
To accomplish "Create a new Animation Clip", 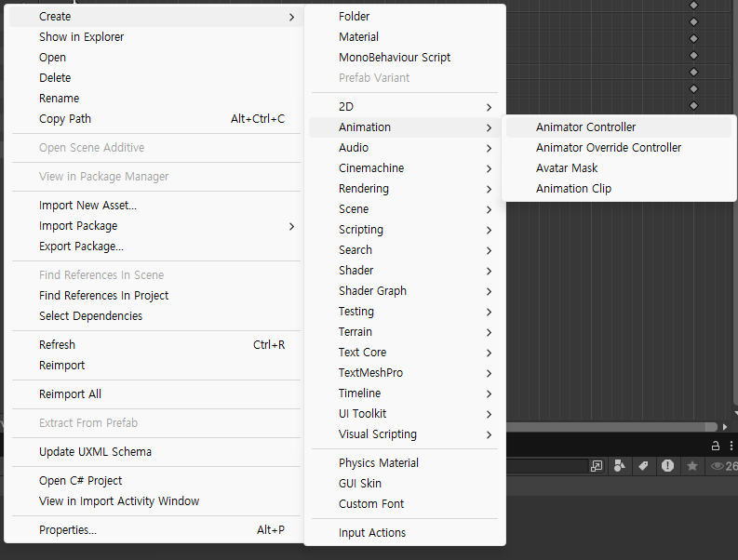I will [x=619, y=189].
